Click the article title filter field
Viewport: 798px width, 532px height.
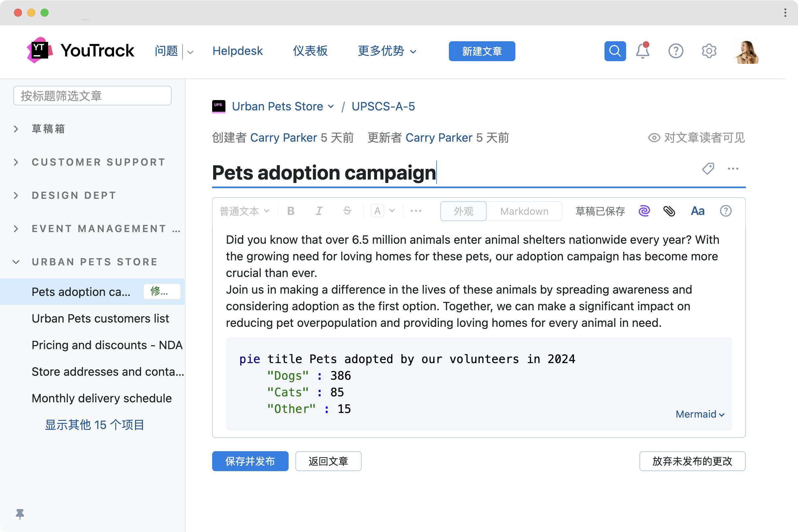click(x=92, y=96)
